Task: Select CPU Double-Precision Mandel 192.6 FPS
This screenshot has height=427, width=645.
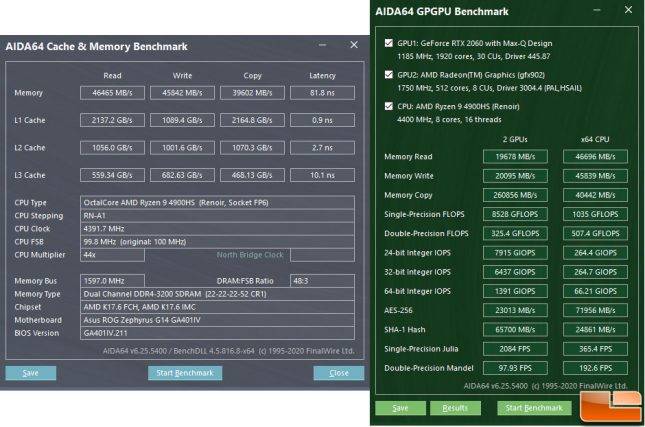Action: [595, 368]
